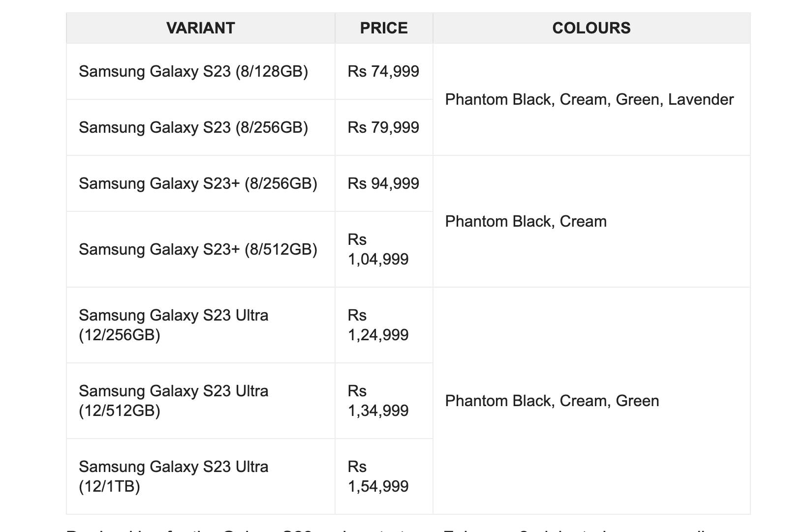Click the Rs 1,54,999 price cell
Image resolution: width=807 pixels, height=532 pixels.
tap(378, 476)
